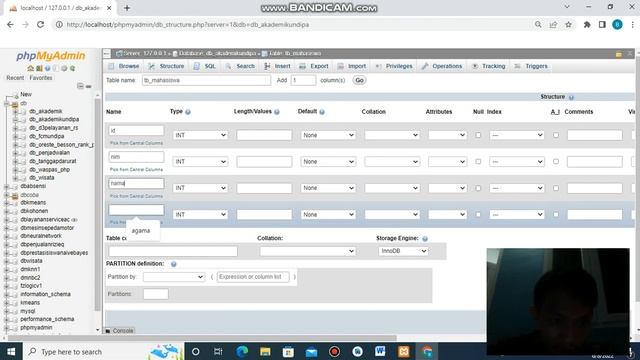This screenshot has height=360, width=640.
Task: Click Default column help icon
Action: pos(322,112)
